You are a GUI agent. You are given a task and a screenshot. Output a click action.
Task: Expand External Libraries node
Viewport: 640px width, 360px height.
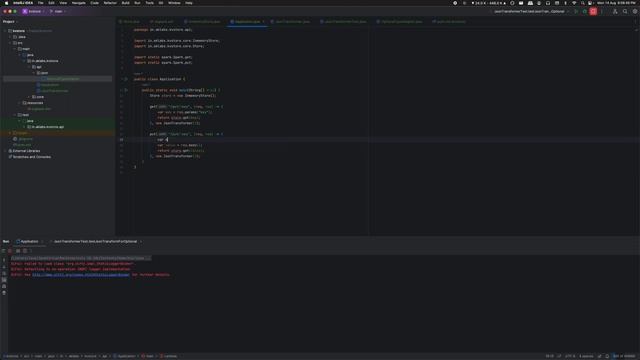5,151
